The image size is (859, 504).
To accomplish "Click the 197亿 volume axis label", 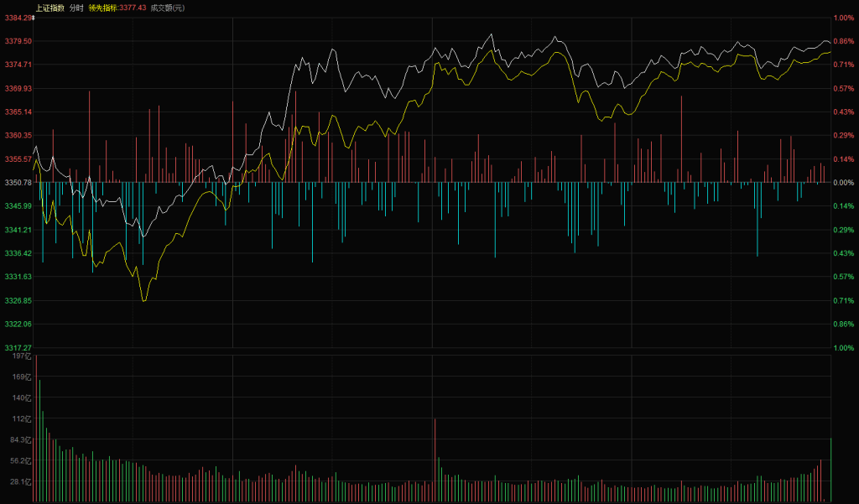I will click(22, 356).
